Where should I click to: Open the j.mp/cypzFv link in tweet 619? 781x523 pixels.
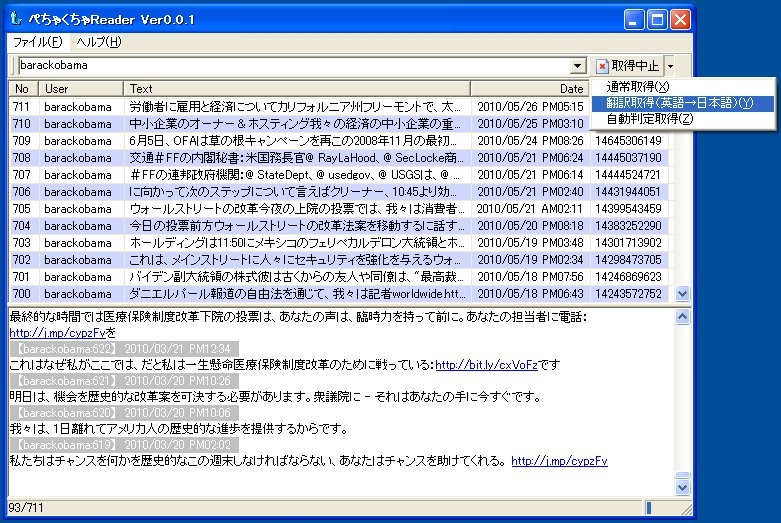(x=559, y=461)
